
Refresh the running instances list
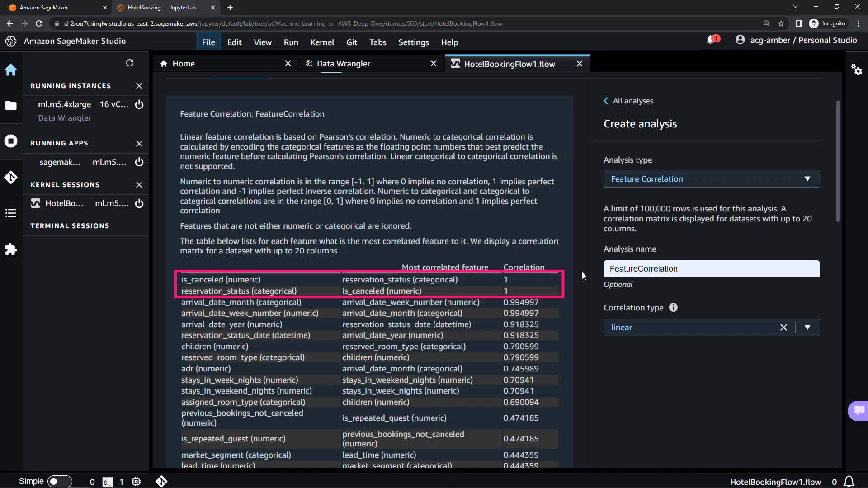(130, 63)
